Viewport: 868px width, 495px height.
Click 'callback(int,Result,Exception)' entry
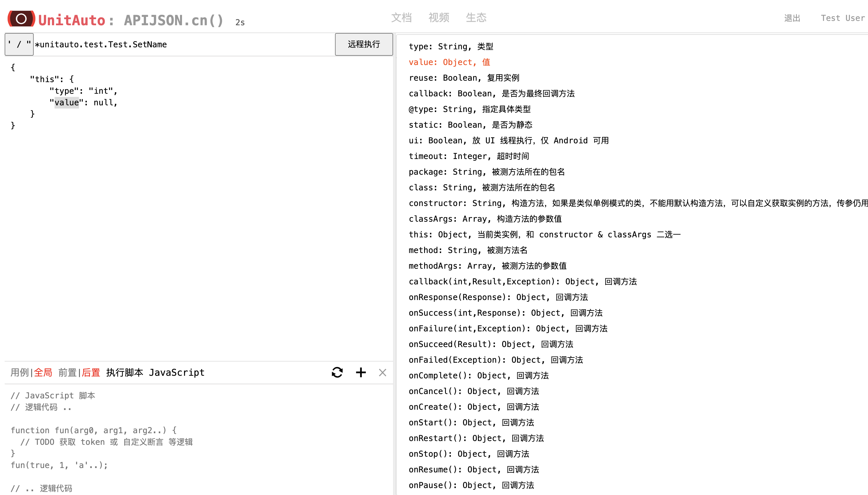(523, 281)
